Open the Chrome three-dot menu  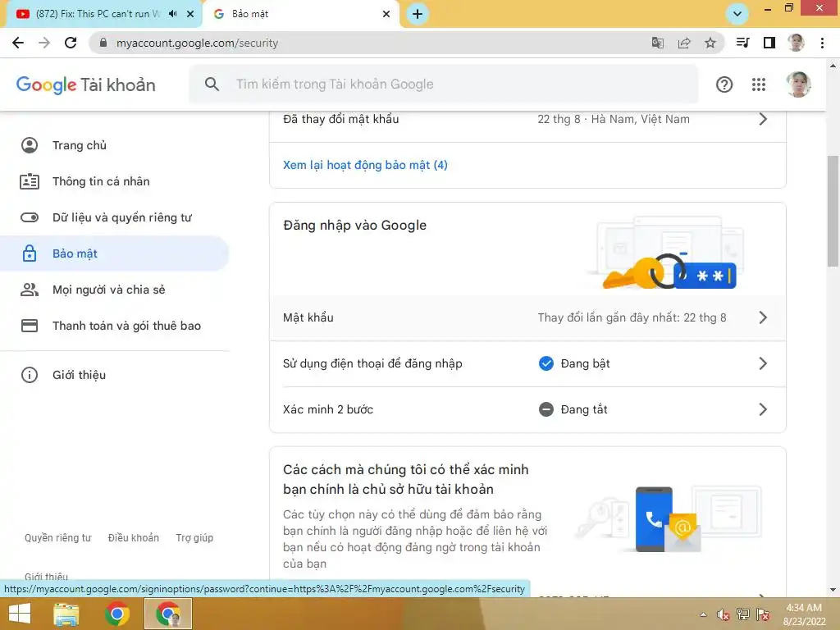coord(822,43)
